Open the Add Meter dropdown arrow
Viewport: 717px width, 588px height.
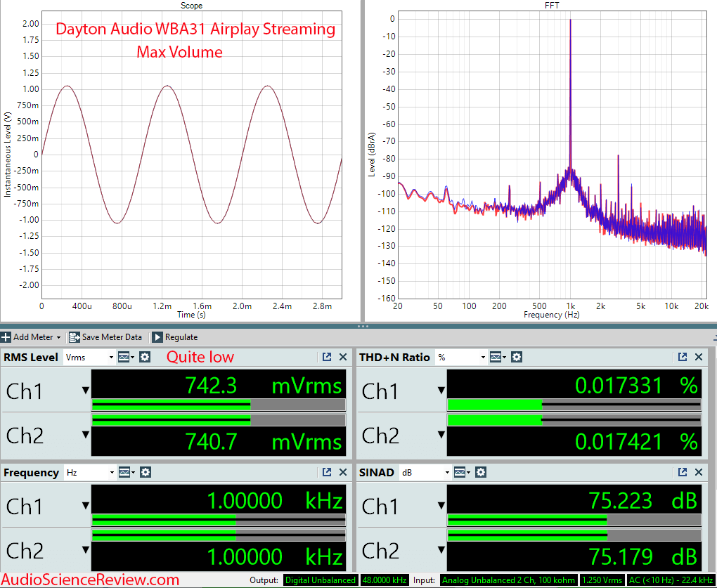pos(58,338)
